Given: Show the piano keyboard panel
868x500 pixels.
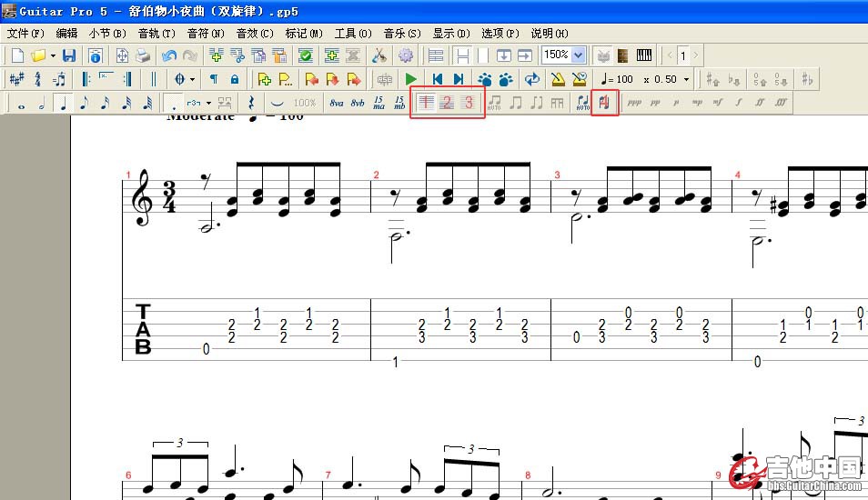Looking at the screenshot, I should (x=644, y=55).
